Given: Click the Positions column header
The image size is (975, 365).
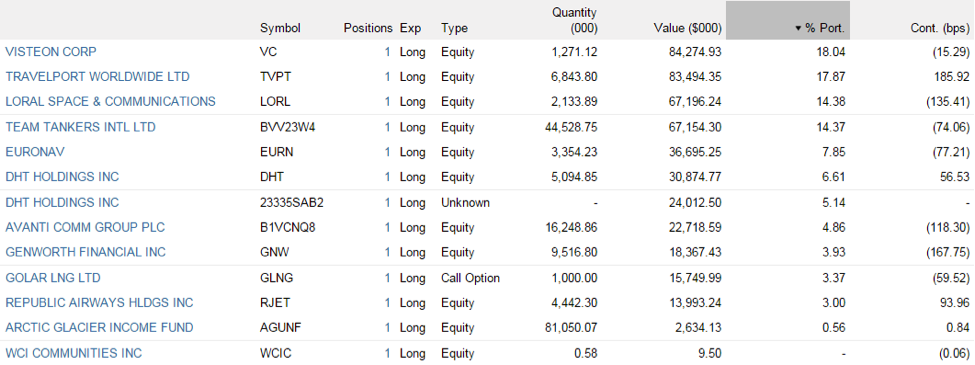Looking at the screenshot, I should 367,28.
